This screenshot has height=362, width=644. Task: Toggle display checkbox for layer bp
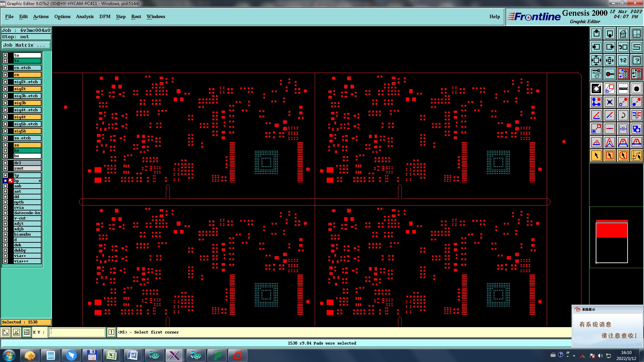(x=5, y=181)
